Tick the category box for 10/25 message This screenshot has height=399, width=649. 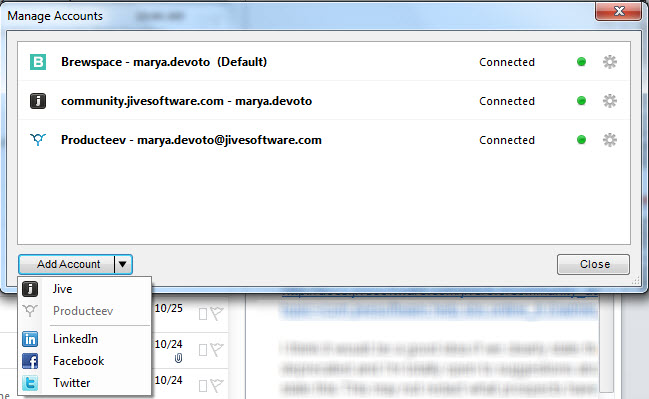(203, 314)
